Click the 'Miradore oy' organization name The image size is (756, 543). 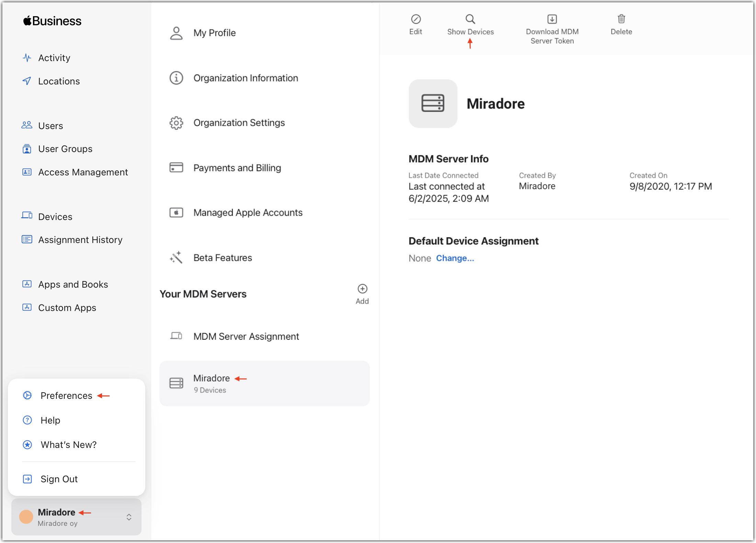pyautogui.click(x=57, y=523)
